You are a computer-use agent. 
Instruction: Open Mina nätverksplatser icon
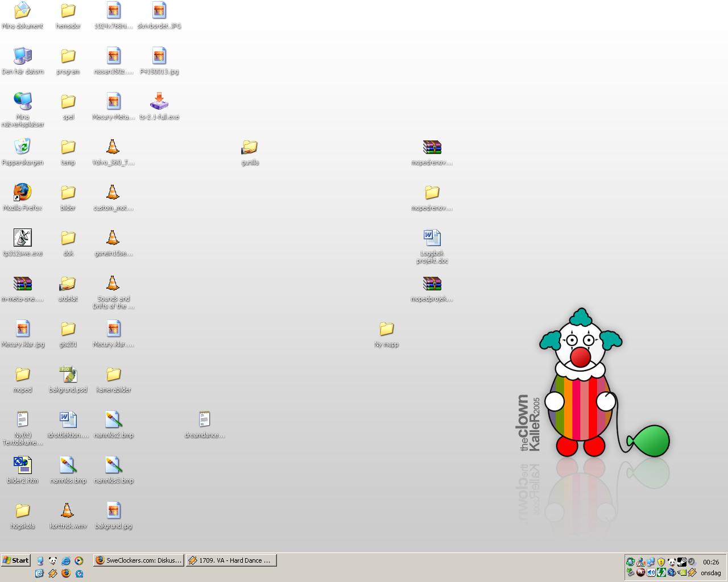click(22, 109)
